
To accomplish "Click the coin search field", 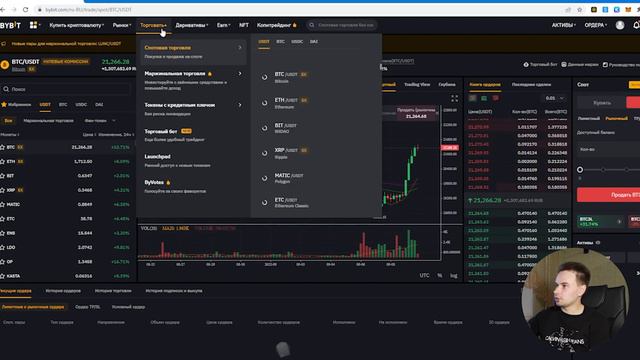I will [66, 89].
